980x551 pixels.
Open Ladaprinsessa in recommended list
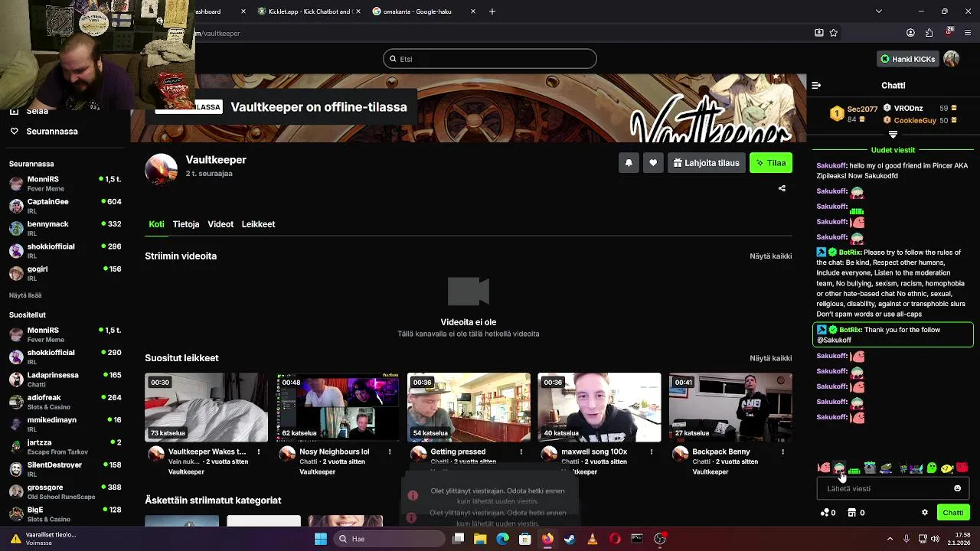coord(65,380)
